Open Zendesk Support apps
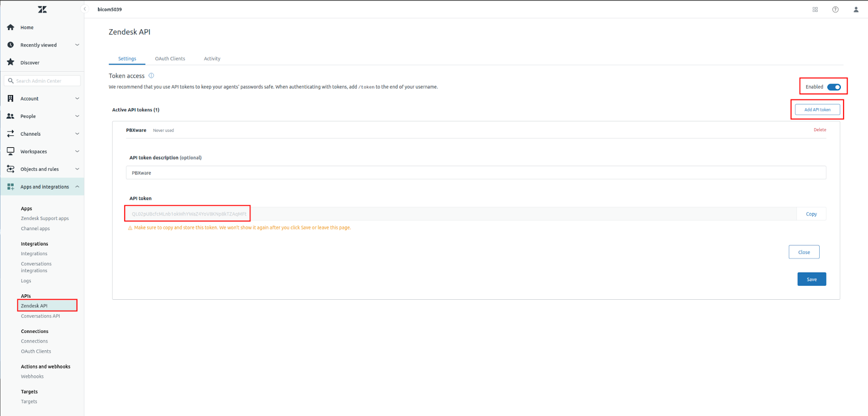Image resolution: width=868 pixels, height=416 pixels. (45, 218)
